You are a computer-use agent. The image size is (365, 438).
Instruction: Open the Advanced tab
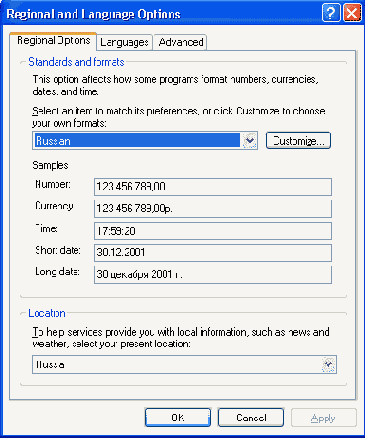[180, 42]
